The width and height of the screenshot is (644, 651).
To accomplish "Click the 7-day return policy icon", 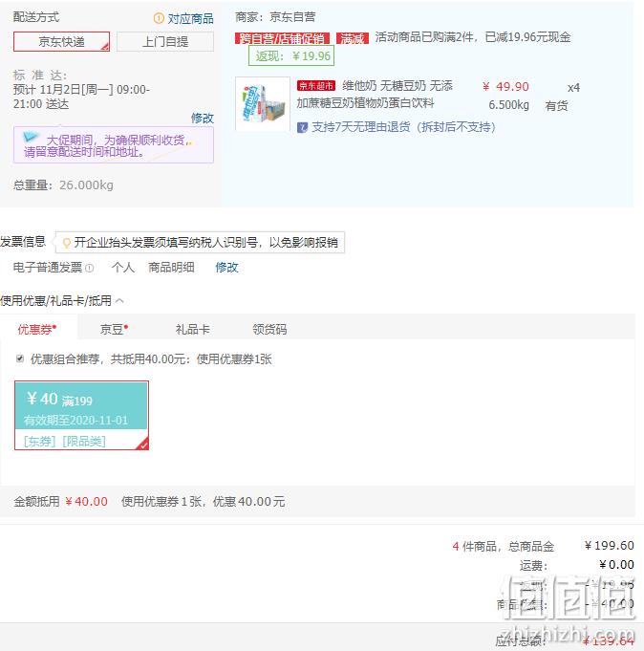I will 302,127.
